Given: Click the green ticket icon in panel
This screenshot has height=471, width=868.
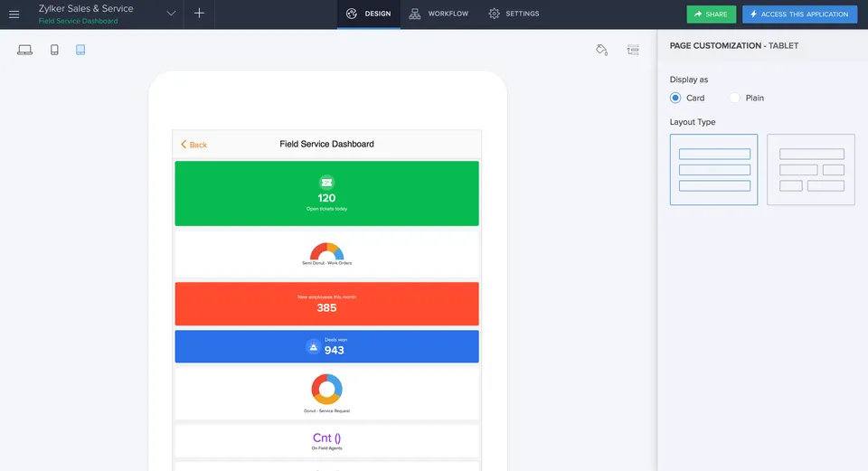Looking at the screenshot, I should pos(326,182).
